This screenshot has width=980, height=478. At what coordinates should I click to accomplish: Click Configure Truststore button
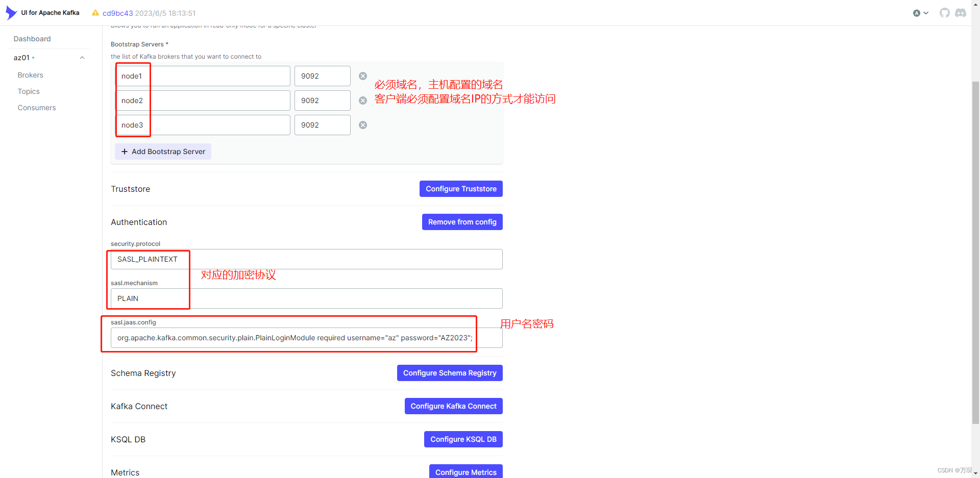pyautogui.click(x=461, y=189)
